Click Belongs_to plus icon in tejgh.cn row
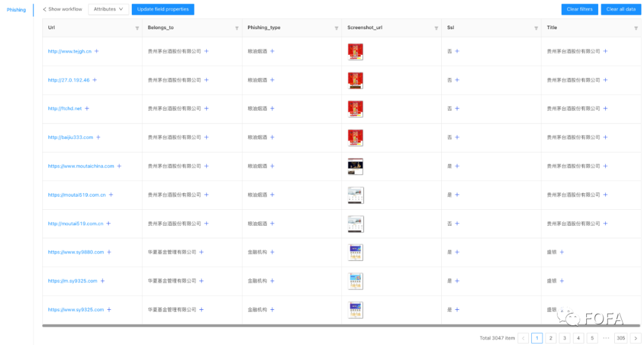This screenshot has height=345, width=644. click(x=206, y=51)
